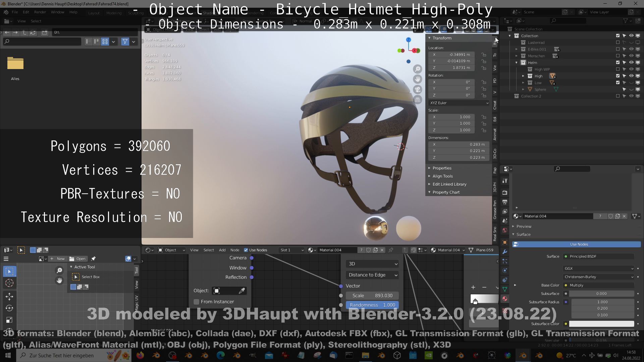Viewport: 644px width, 362px height.
Task: Click the Subsurface 0.000 value slider
Action: pos(601,294)
